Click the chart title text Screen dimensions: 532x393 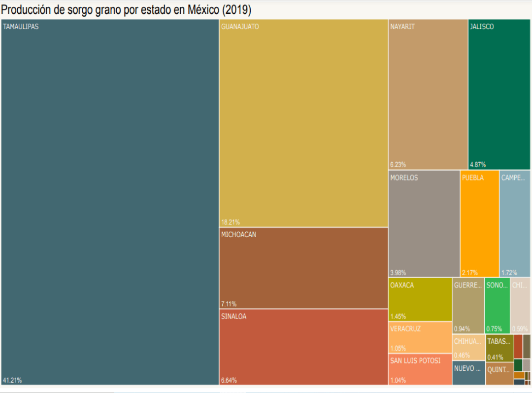[x=126, y=9]
